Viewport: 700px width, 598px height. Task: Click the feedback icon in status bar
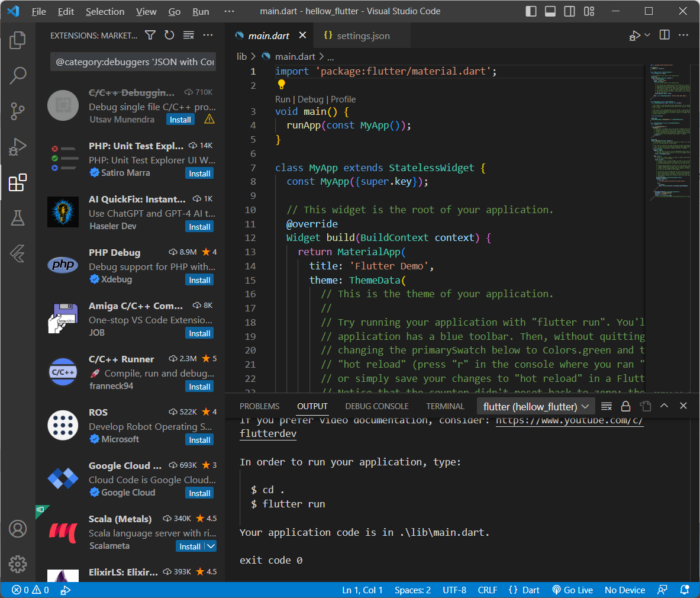point(663,590)
